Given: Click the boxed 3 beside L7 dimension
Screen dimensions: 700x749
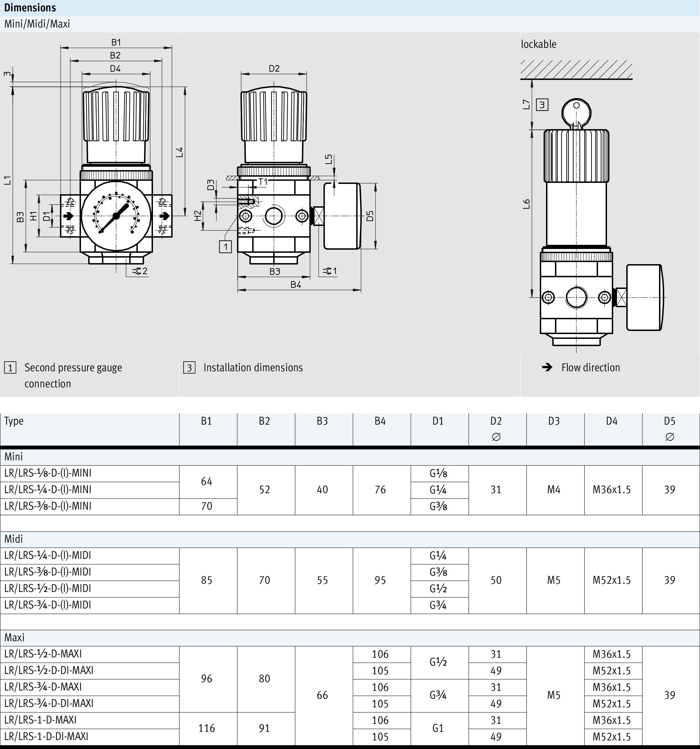Looking at the screenshot, I should click(542, 104).
